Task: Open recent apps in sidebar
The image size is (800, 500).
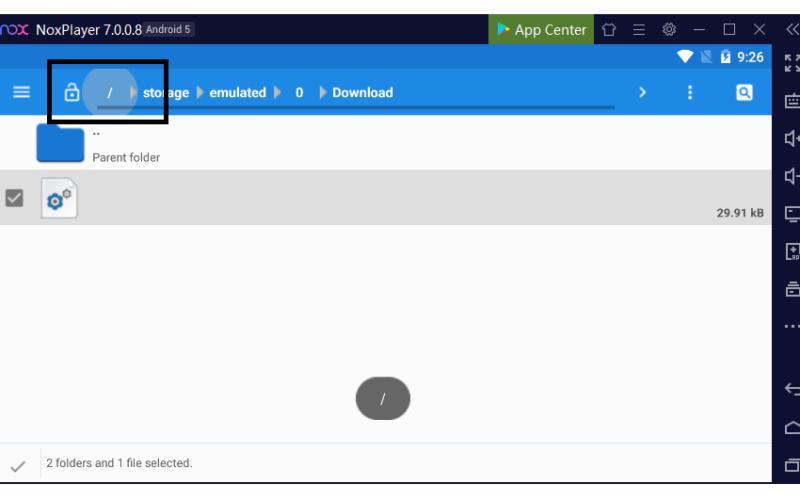Action: point(792,465)
